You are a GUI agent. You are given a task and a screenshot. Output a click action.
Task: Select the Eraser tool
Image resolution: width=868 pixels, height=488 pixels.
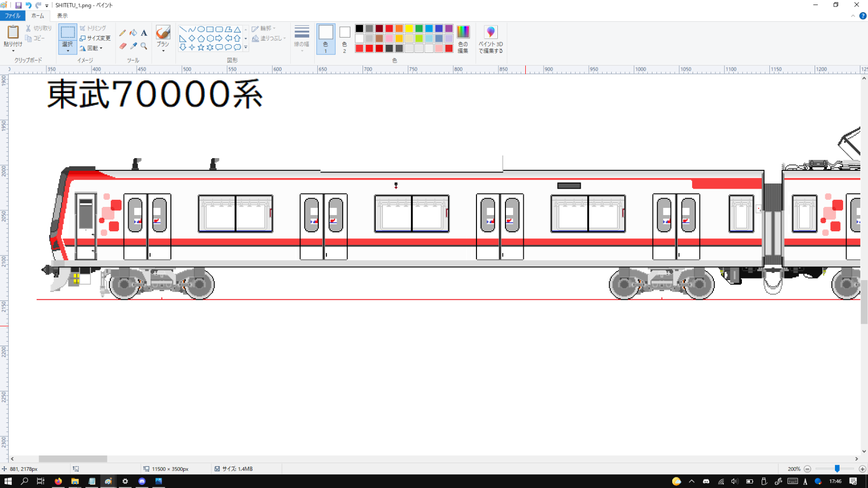(123, 46)
